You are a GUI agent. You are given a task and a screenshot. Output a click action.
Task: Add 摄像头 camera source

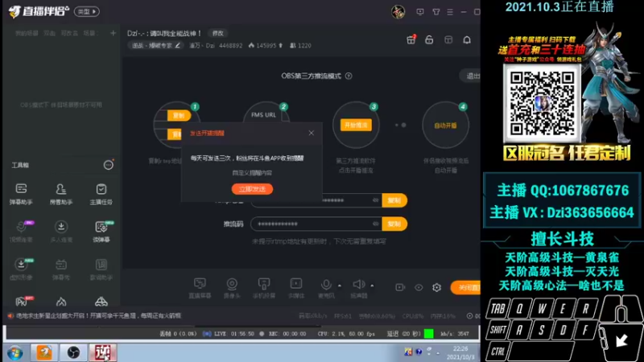(232, 288)
